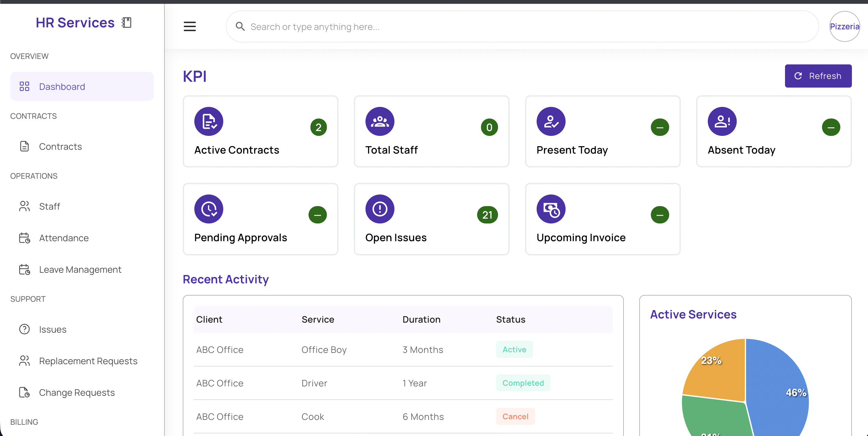Focus the search input field
This screenshot has height=436, width=868.
(522, 26)
